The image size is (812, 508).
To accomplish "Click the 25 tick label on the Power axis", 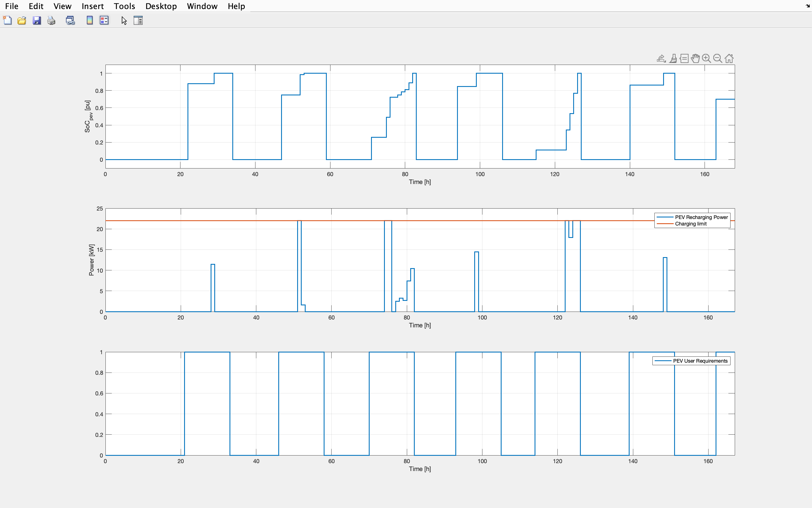I will [x=100, y=209].
